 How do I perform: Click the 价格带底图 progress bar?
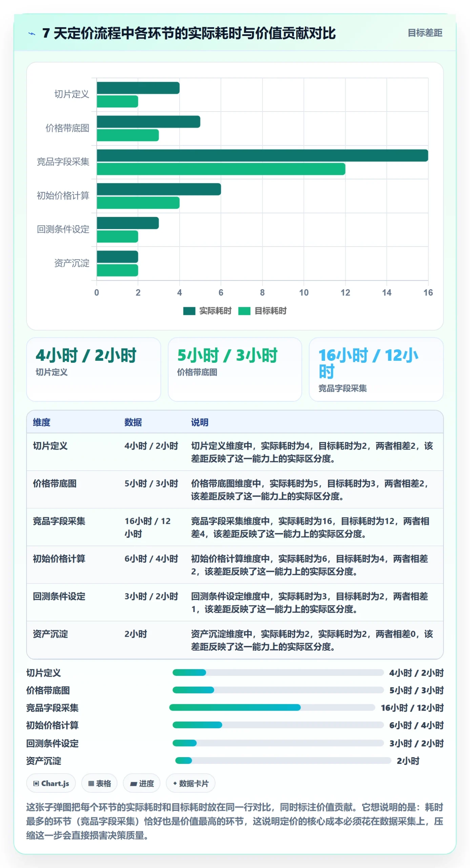[x=278, y=690]
